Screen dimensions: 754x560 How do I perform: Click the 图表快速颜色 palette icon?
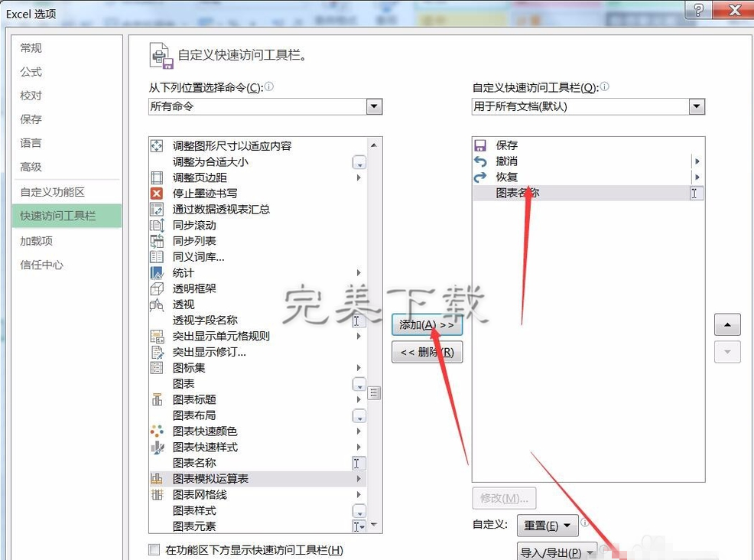[x=157, y=431]
